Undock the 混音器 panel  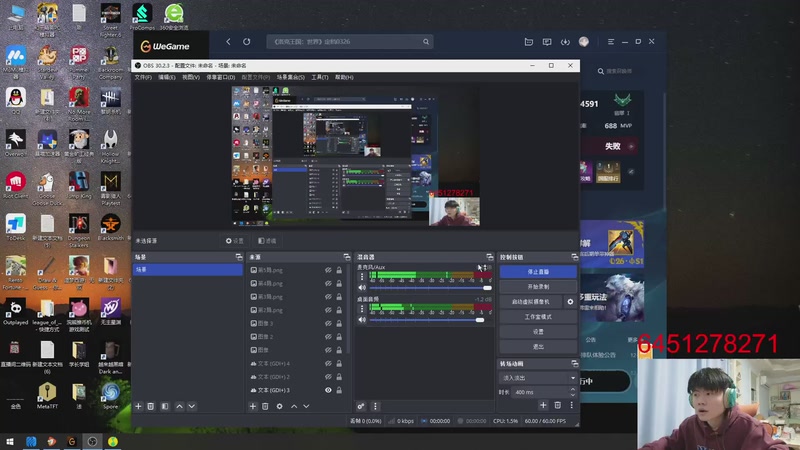490,257
